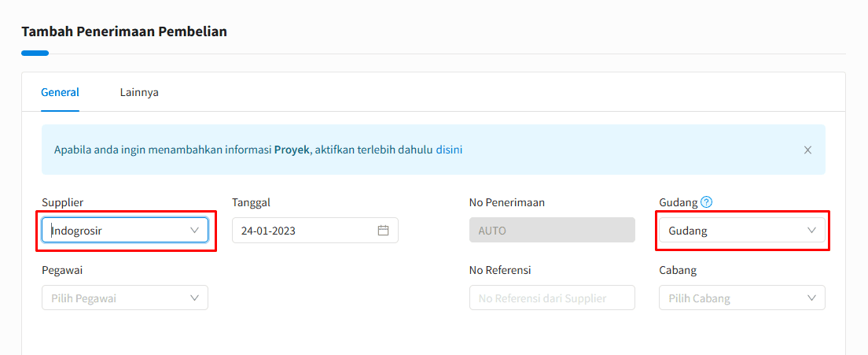
Task: Click the chevron arrow in Gudang dropdown
Action: click(811, 231)
